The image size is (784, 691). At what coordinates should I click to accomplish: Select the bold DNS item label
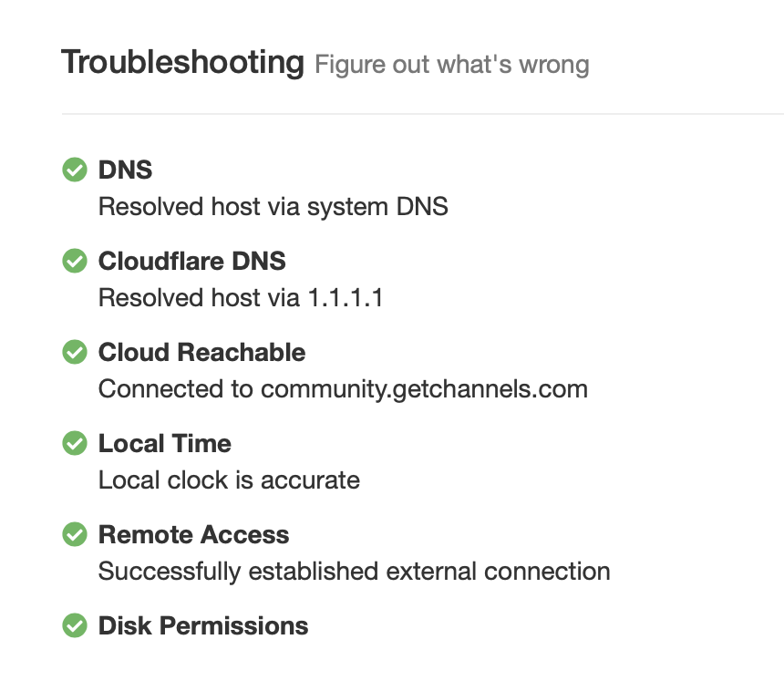click(x=125, y=170)
